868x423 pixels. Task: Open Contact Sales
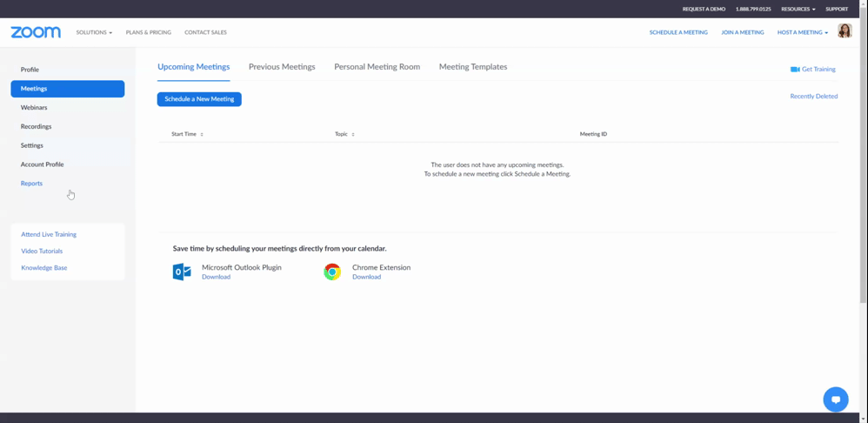point(205,32)
